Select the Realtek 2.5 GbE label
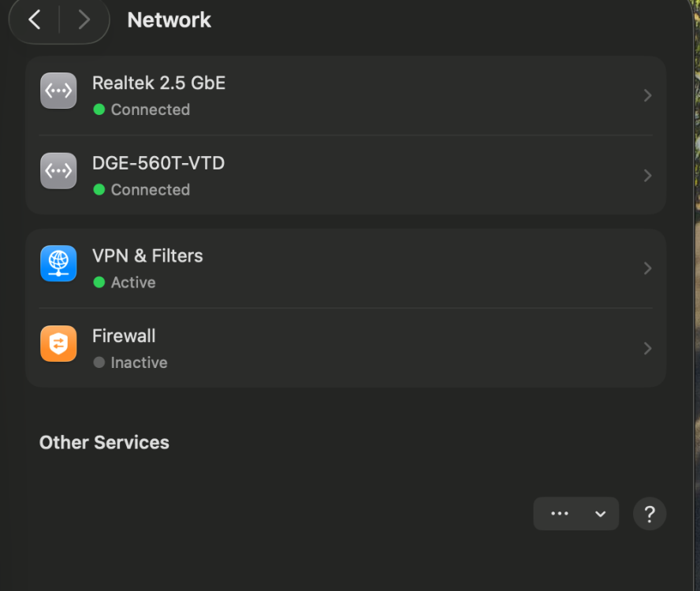Image resolution: width=700 pixels, height=591 pixels. (x=159, y=83)
